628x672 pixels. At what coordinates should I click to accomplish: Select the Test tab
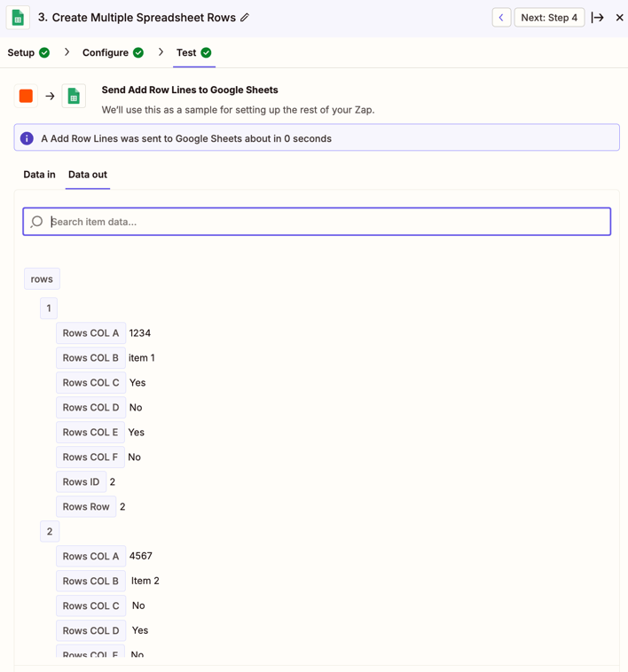point(193,52)
